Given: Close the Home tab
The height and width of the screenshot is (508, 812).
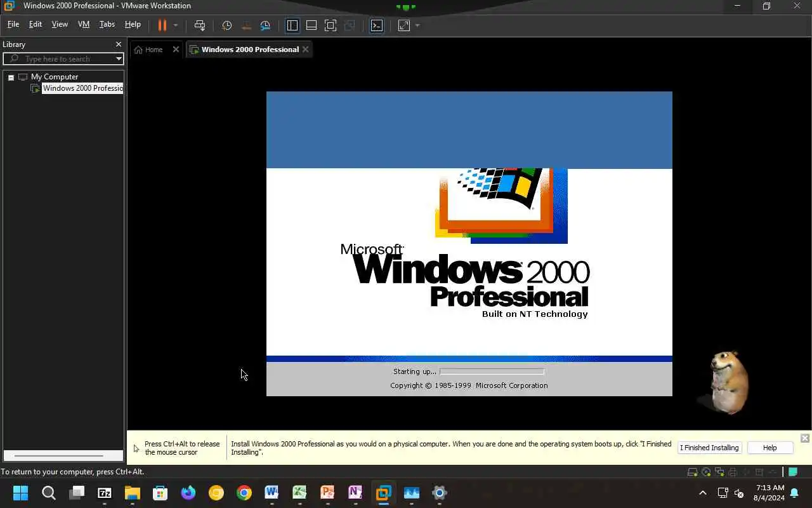Looking at the screenshot, I should point(176,50).
